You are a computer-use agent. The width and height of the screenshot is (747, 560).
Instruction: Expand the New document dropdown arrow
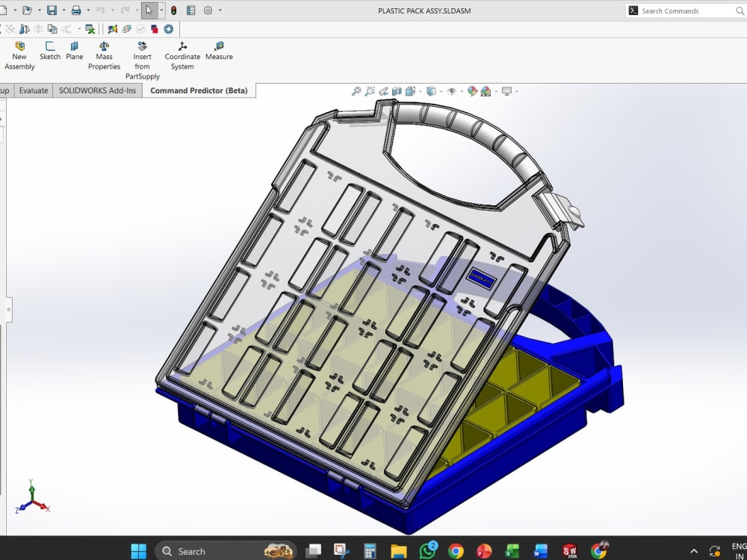point(15,10)
